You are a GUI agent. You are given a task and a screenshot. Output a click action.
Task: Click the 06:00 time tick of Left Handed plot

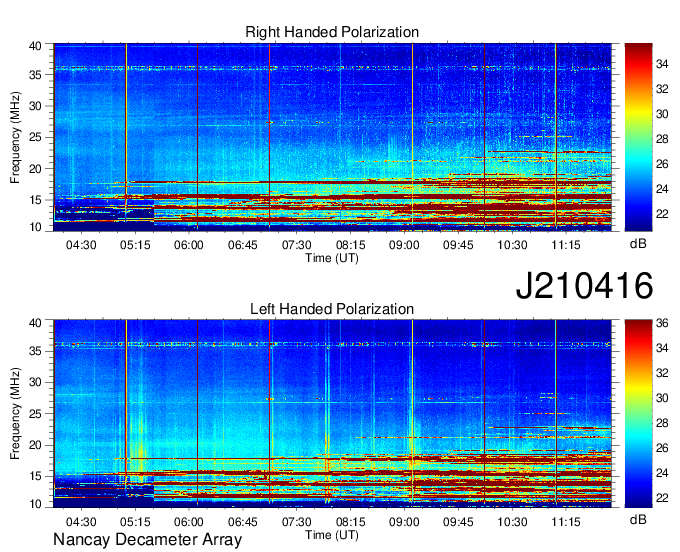189,522
